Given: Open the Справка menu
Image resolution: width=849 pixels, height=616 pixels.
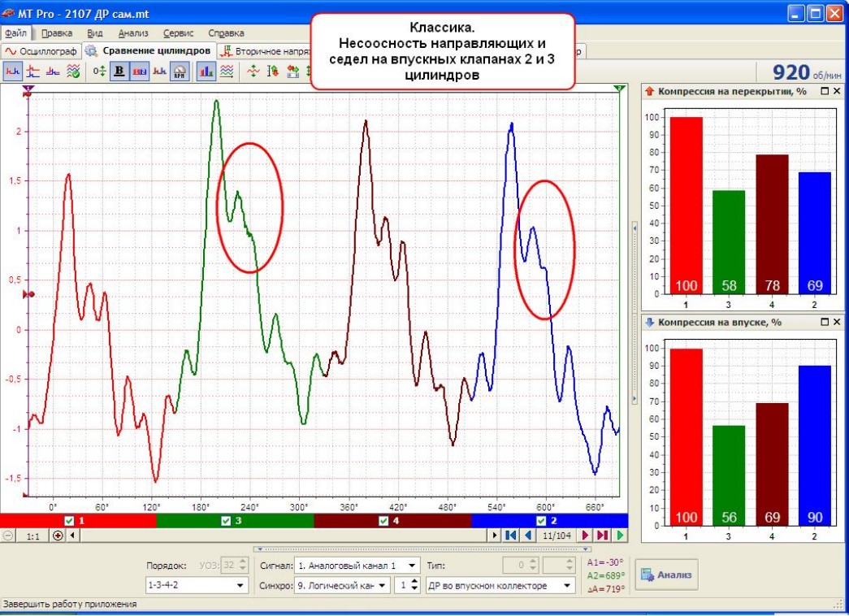Looking at the screenshot, I should point(226,33).
